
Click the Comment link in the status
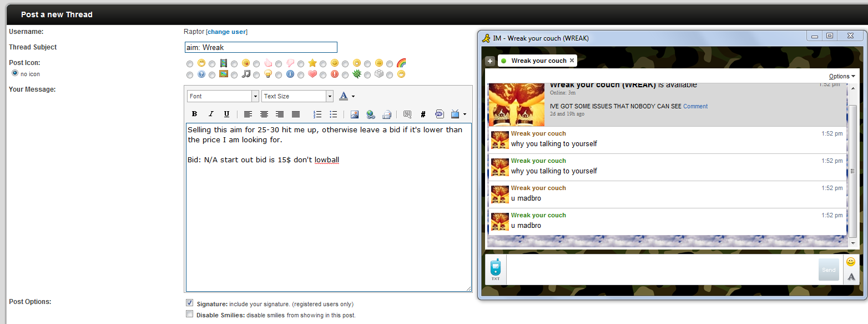point(695,106)
